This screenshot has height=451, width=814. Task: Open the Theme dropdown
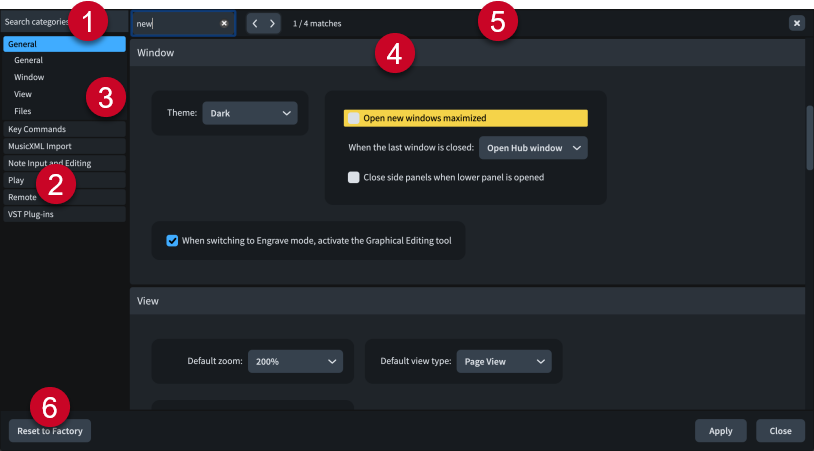[x=250, y=114]
